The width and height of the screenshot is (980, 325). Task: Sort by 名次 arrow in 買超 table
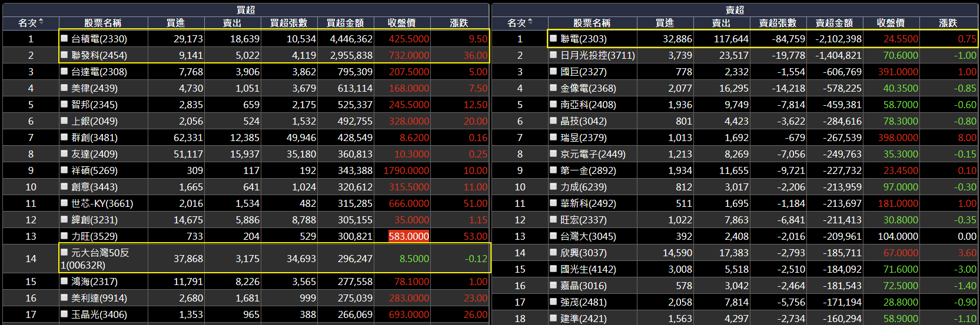click(x=41, y=22)
